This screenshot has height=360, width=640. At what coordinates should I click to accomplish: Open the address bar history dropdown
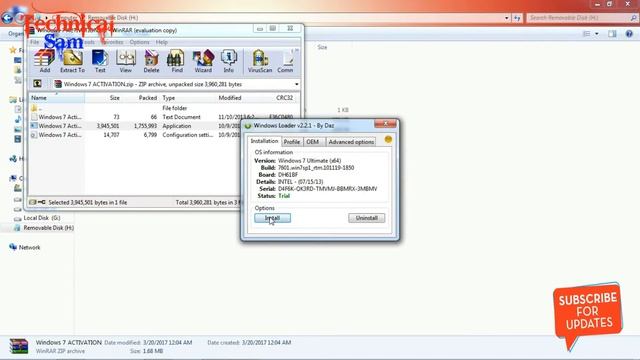coord(507,18)
